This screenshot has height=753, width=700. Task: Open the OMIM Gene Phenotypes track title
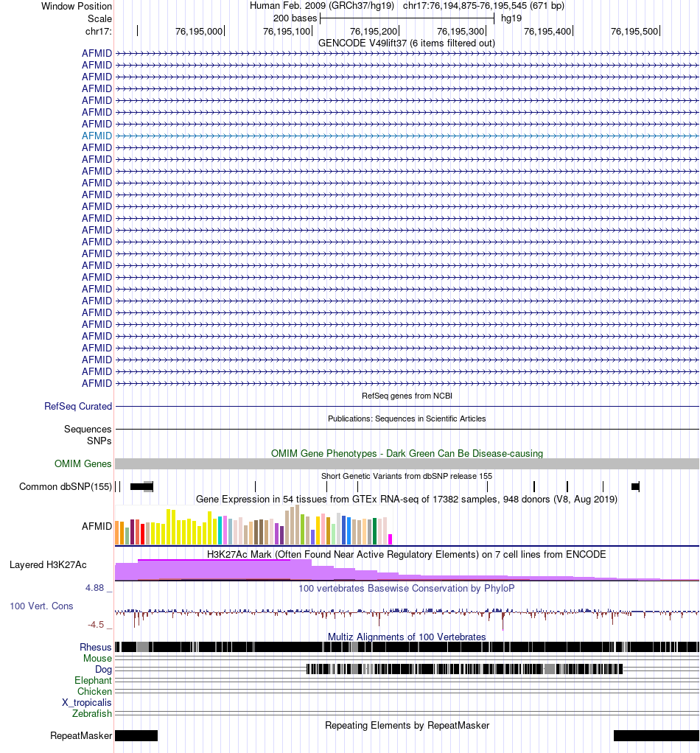[x=407, y=453]
